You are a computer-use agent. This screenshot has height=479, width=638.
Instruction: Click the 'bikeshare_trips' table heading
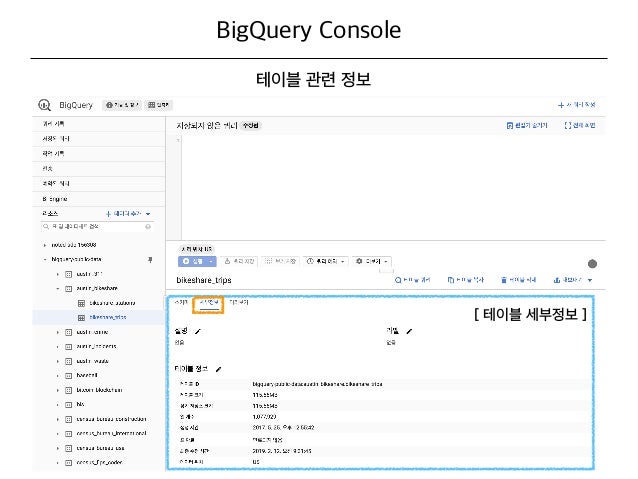click(204, 280)
